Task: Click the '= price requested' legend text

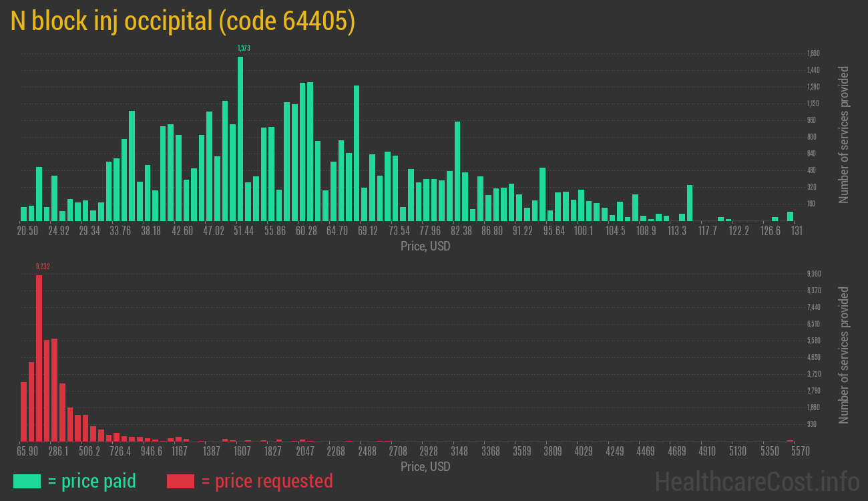Action: (x=266, y=481)
